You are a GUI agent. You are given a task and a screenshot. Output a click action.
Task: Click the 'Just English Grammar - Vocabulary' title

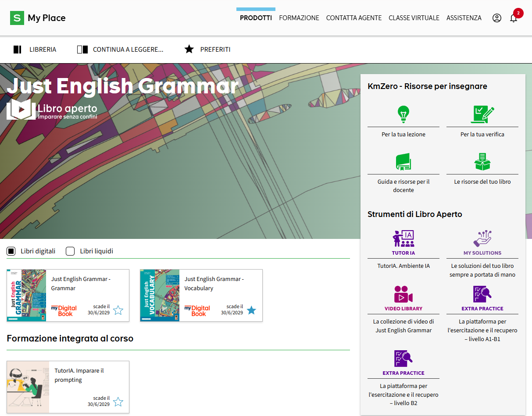click(214, 284)
